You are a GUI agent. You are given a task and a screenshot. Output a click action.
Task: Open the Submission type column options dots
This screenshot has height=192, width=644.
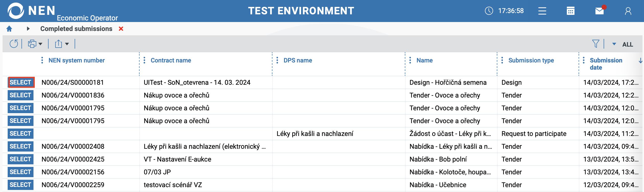click(502, 60)
